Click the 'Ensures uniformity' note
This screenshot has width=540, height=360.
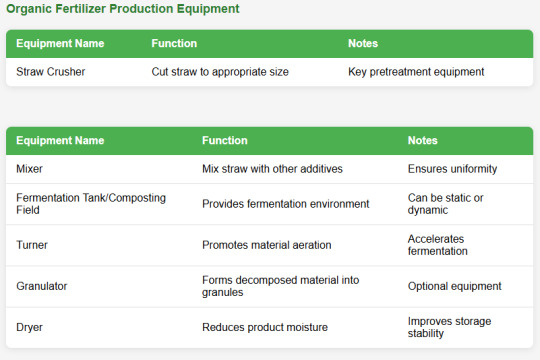(452, 169)
